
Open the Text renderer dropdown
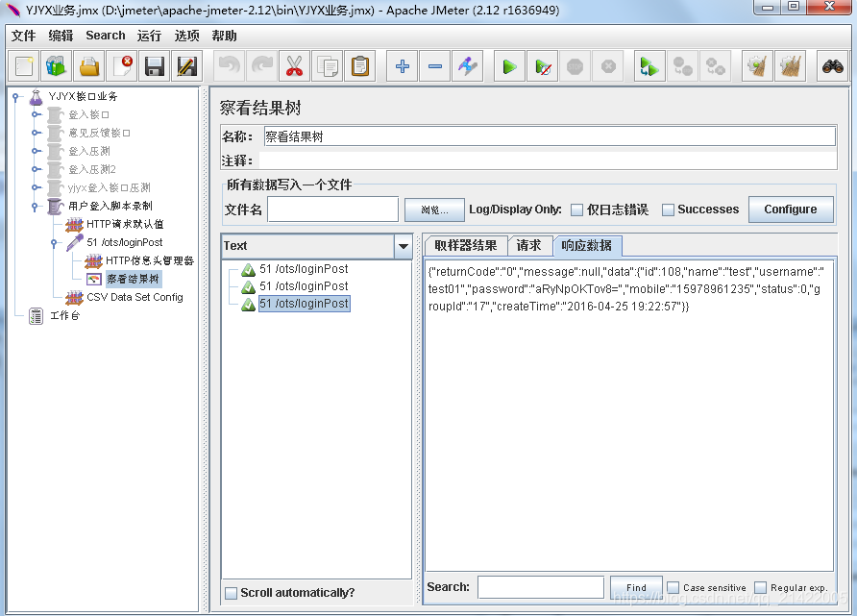pos(403,246)
